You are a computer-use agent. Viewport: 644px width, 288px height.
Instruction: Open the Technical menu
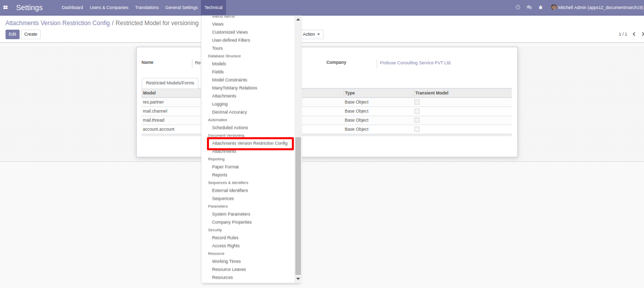(x=213, y=8)
